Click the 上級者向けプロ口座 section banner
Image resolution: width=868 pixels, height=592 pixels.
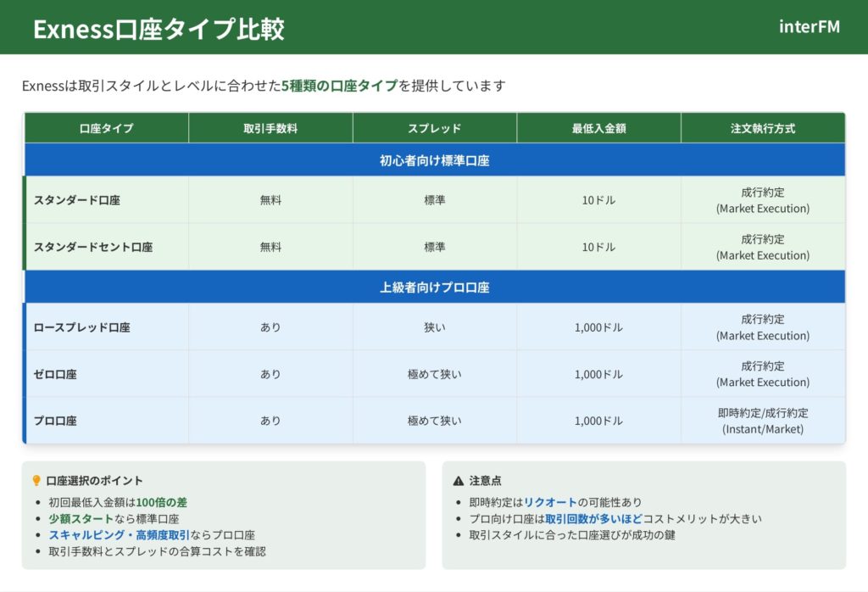click(434, 287)
